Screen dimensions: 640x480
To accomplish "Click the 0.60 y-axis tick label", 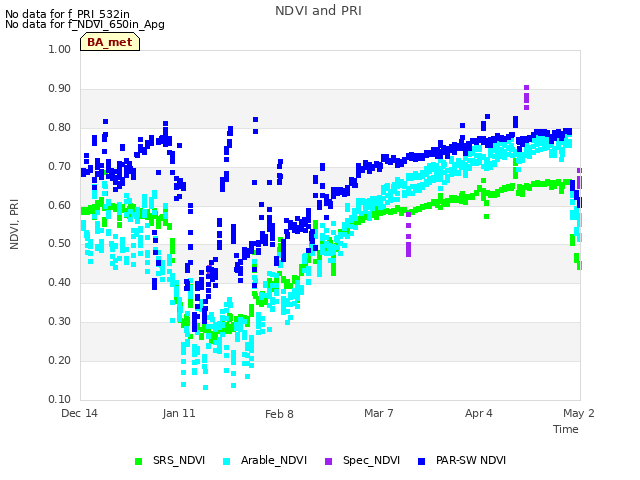I will click(60, 205).
